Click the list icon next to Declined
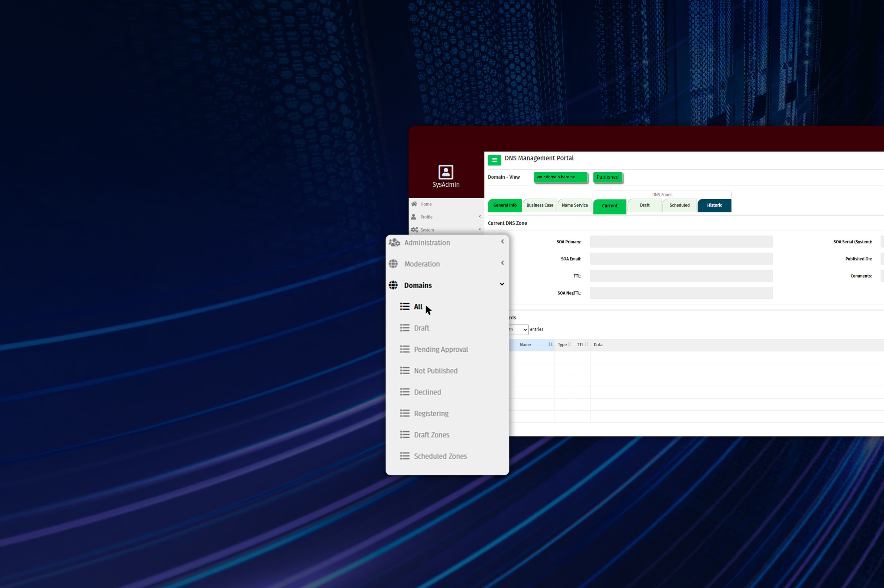 [x=405, y=392]
